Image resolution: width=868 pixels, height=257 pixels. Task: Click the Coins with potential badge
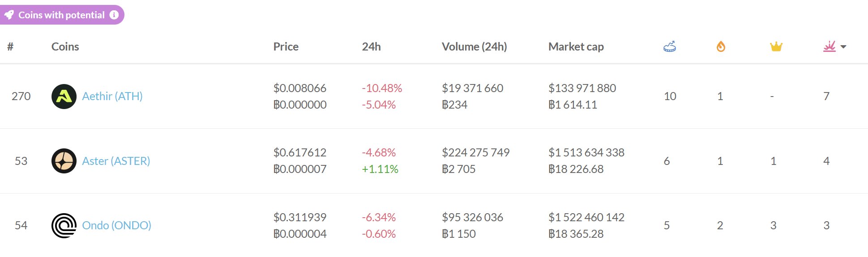[61, 15]
